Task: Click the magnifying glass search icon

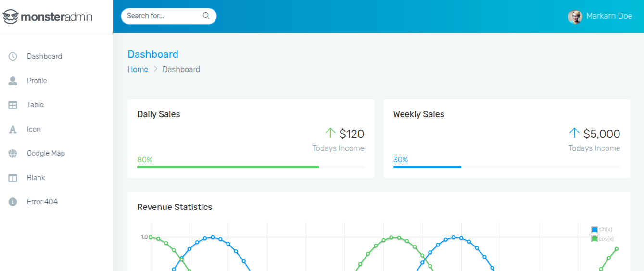Action: click(206, 16)
